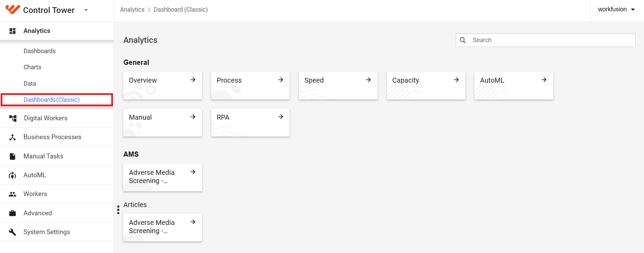The image size is (644, 253).
Task: Click the arrow on the Overview card
Action: point(193,80)
